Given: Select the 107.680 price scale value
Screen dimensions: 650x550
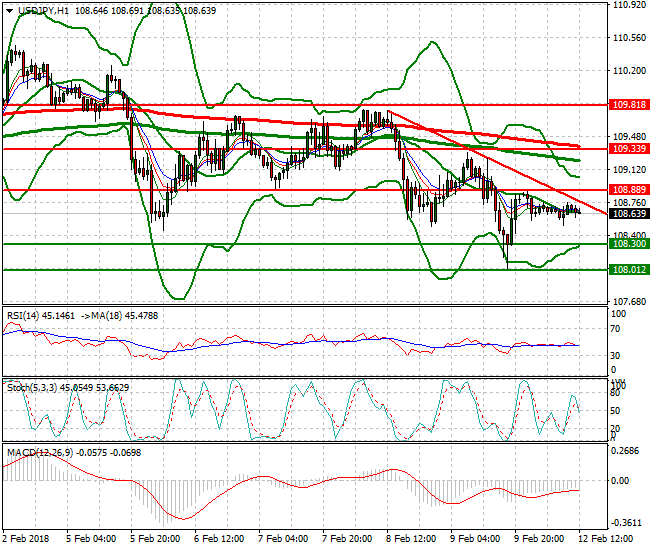Looking at the screenshot, I should (x=629, y=302).
